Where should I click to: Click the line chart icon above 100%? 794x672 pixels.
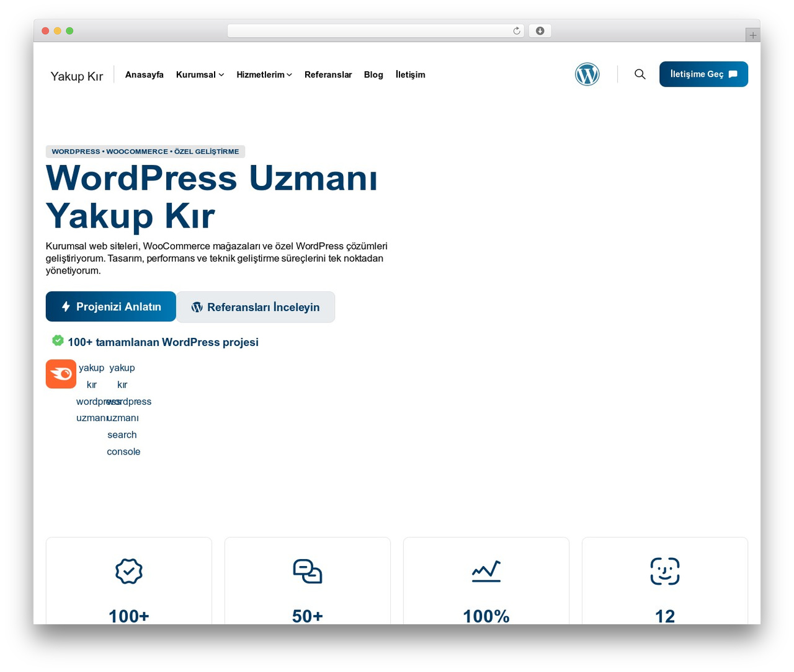tap(486, 571)
